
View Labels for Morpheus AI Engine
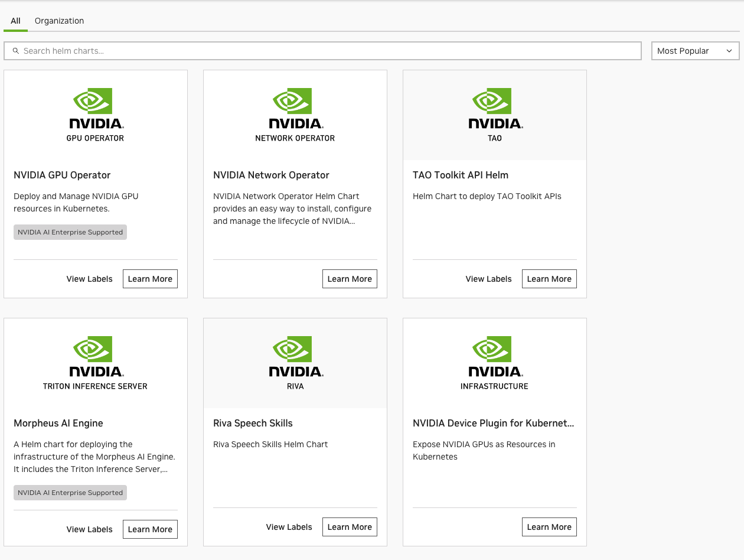coord(89,529)
